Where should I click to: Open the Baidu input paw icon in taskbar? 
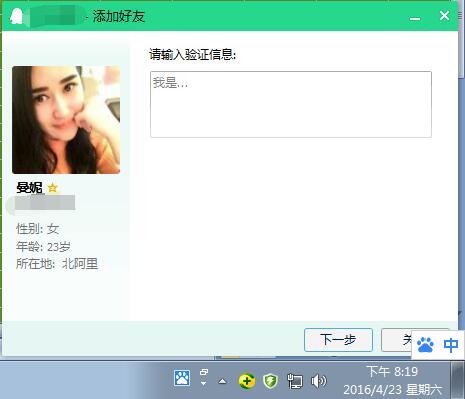coord(182,378)
